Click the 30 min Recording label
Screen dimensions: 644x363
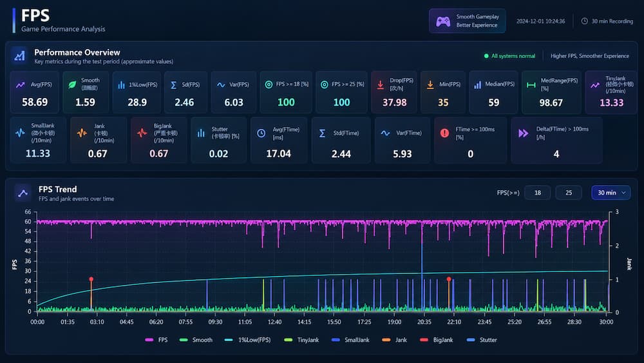pos(612,21)
